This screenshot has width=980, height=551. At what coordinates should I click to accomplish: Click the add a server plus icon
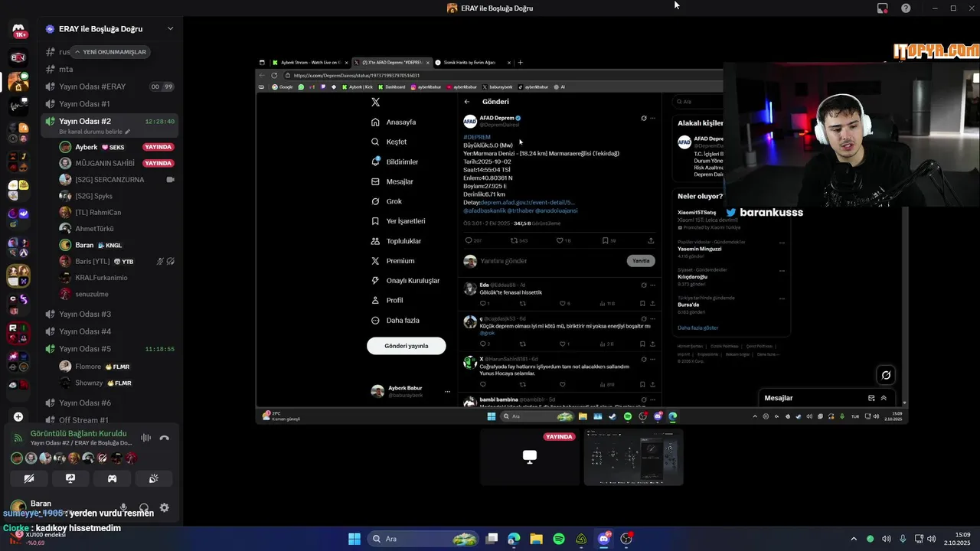[18, 417]
